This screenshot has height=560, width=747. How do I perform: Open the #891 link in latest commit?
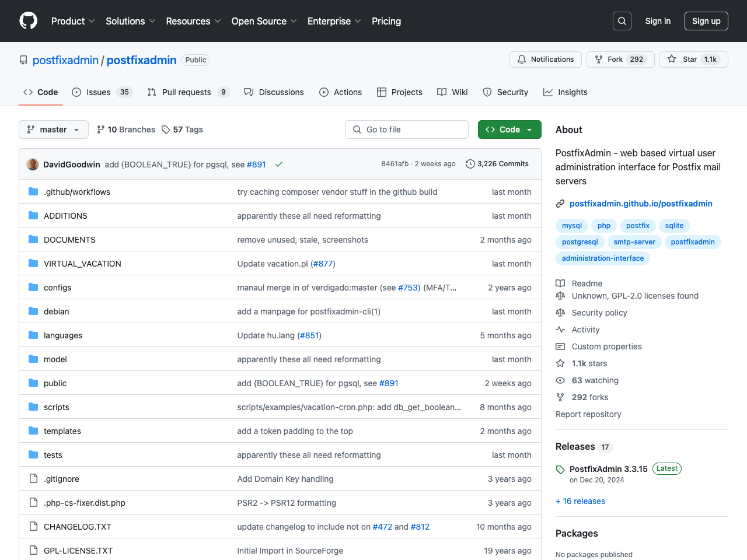pyautogui.click(x=256, y=164)
